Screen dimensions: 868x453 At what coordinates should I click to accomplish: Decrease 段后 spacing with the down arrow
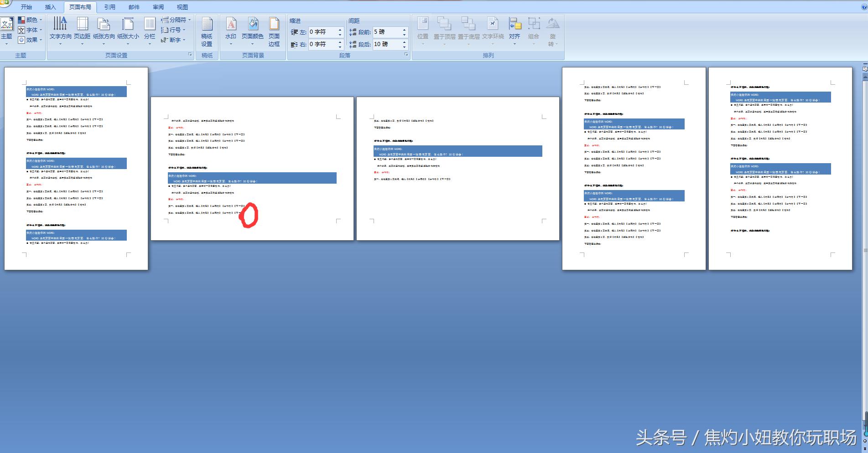[404, 47]
